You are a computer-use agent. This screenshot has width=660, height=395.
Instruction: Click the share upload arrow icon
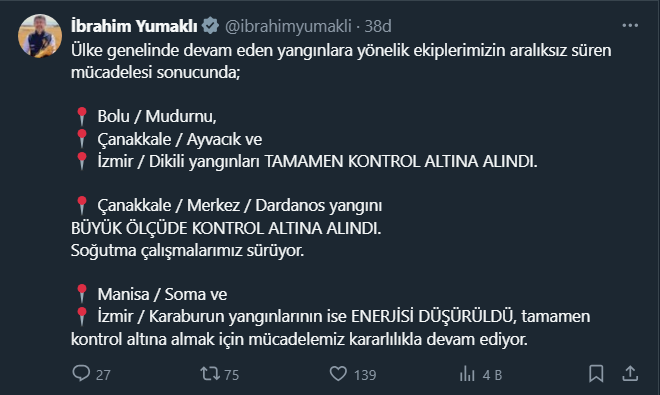click(630, 373)
